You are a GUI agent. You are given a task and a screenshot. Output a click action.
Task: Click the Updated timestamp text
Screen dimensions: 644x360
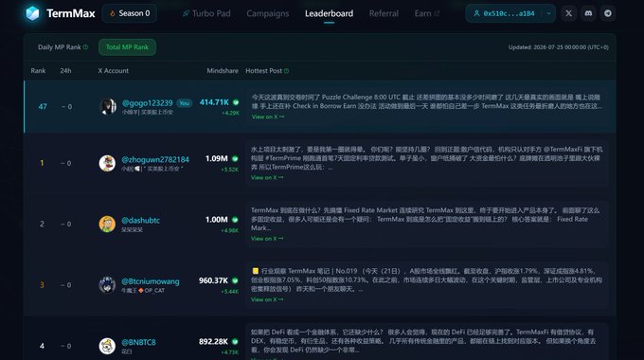[x=558, y=47]
